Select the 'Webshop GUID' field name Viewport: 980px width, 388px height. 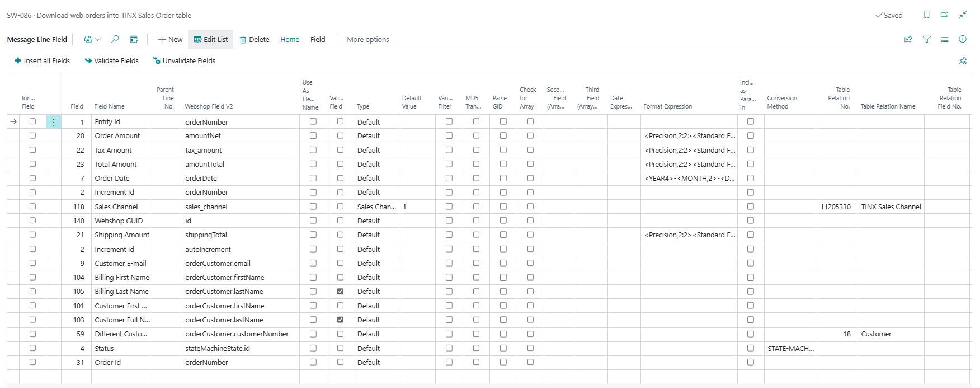pyautogui.click(x=122, y=221)
